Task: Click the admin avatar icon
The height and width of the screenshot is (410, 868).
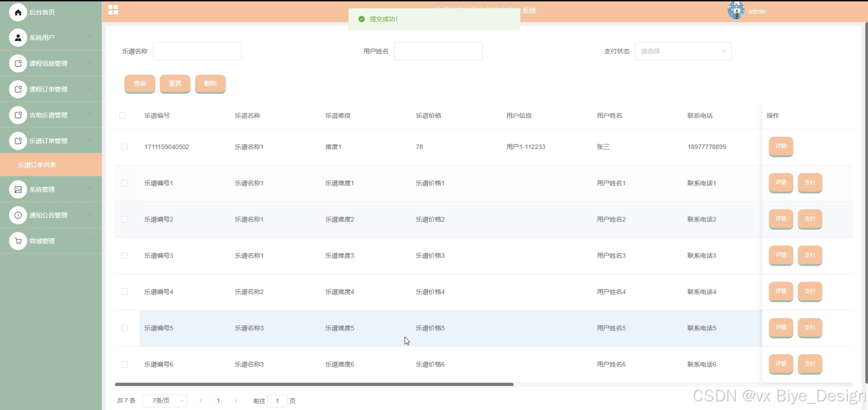Action: coord(736,10)
